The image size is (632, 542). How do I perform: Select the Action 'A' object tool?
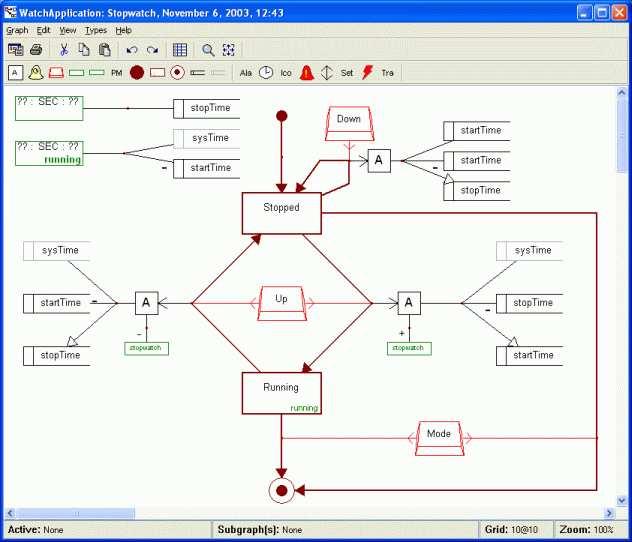[x=15, y=73]
